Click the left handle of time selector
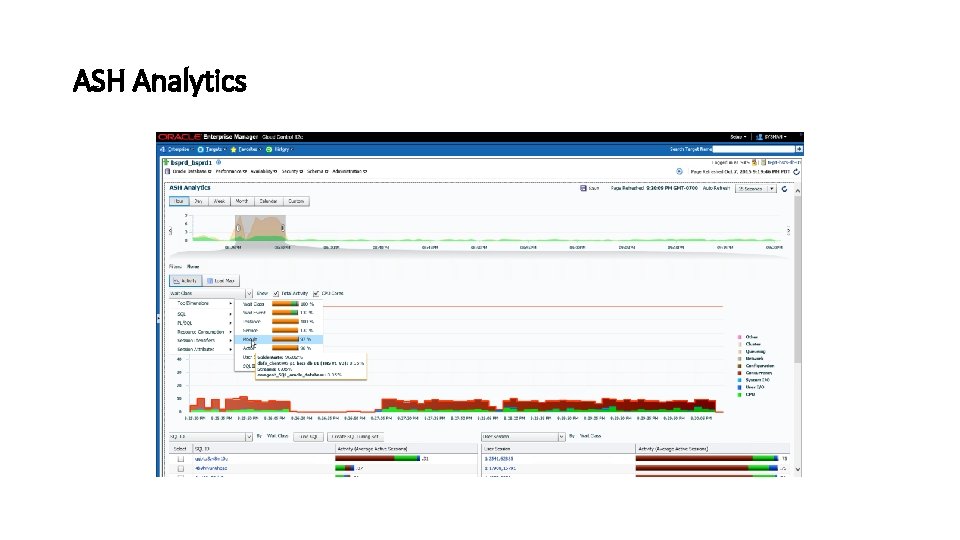This screenshot has height=540, width=960. [238, 228]
